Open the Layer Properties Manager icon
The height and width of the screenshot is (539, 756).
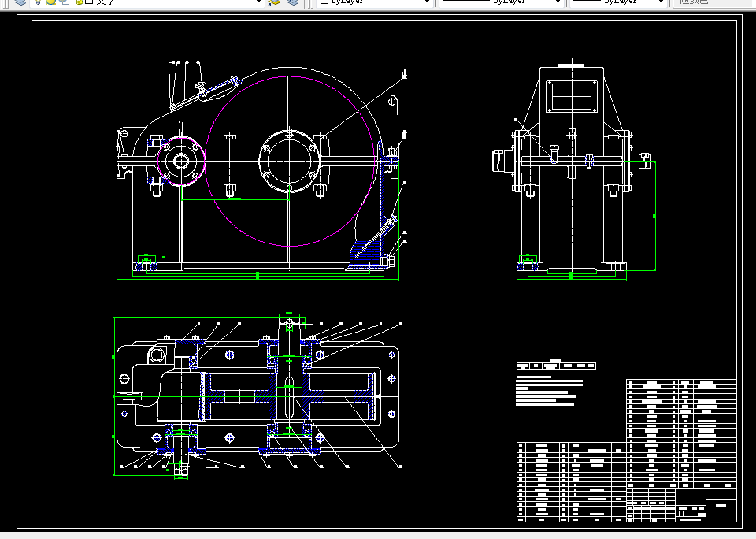point(20,2)
